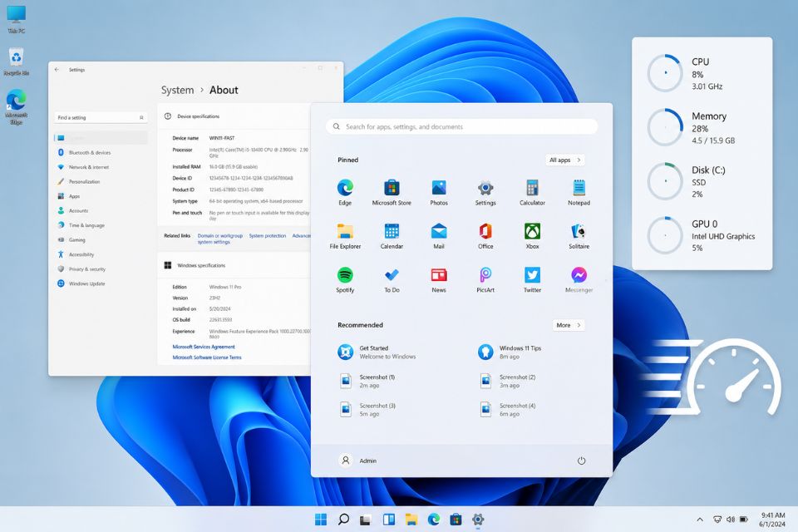Image resolution: width=798 pixels, height=532 pixels.
Task: Launch PicsArt from pinned apps
Action: point(485,280)
